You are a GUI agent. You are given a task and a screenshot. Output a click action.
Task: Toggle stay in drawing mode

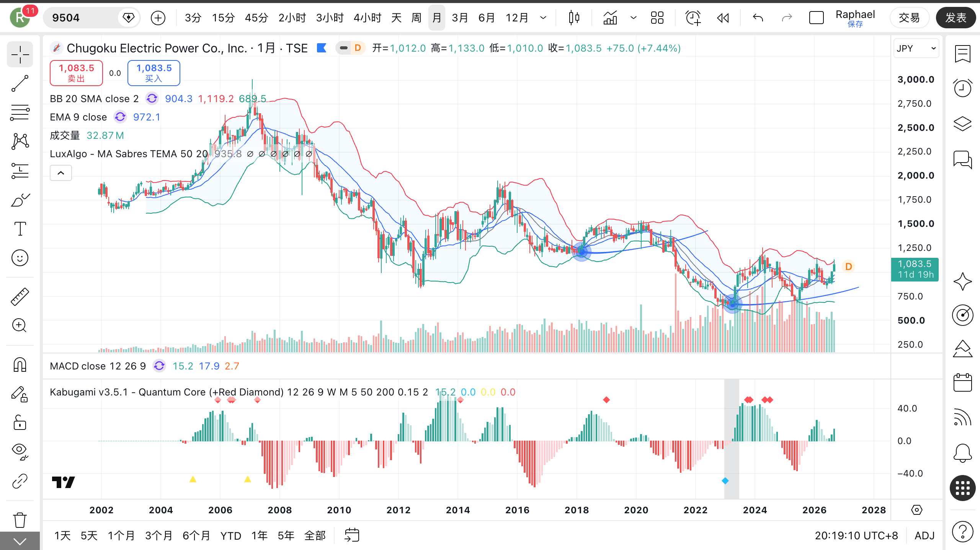(x=20, y=394)
